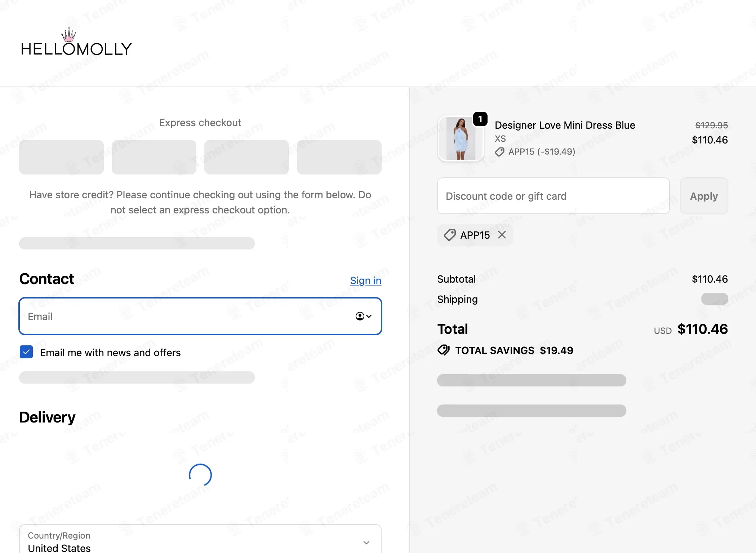Open the Sign in link

[366, 280]
